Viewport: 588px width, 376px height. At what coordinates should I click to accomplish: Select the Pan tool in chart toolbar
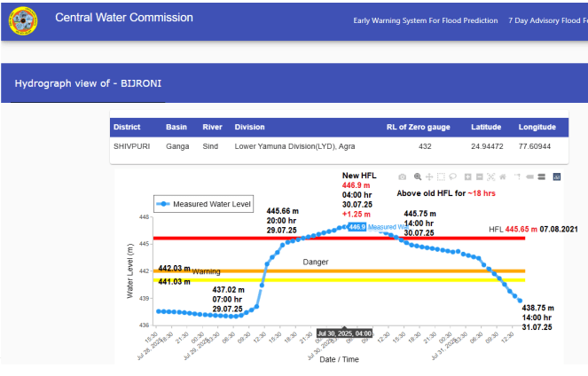(x=429, y=177)
